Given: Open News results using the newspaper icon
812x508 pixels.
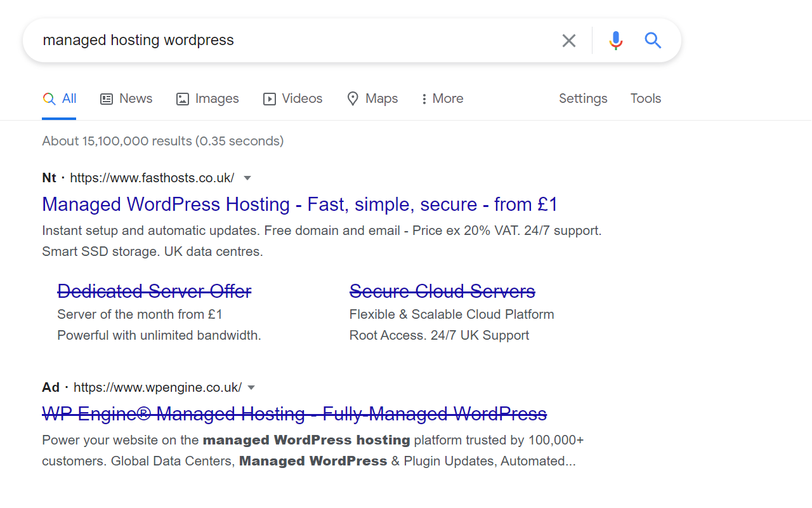Looking at the screenshot, I should 105,98.
